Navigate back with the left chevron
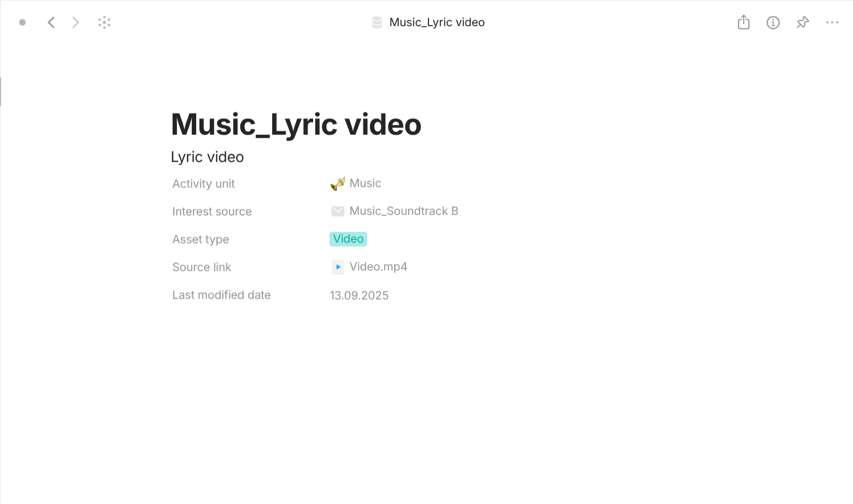Screen dimensions: 853x504 [51, 22]
